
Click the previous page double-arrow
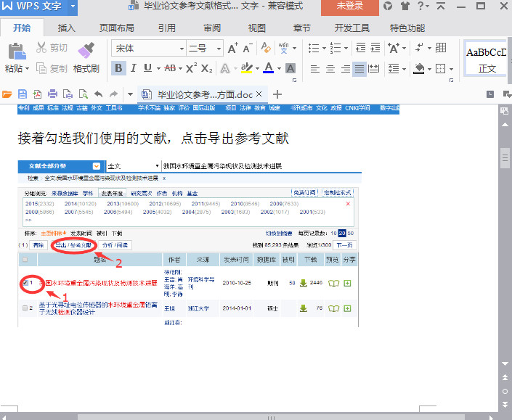(x=505, y=378)
